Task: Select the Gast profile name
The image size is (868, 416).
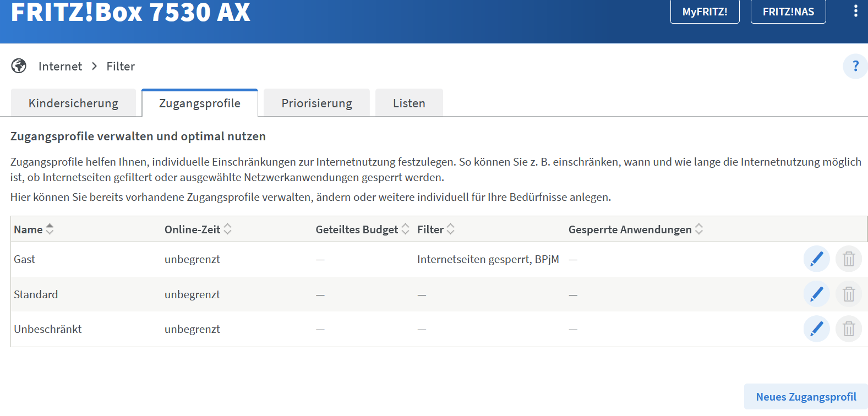Action: 24,259
